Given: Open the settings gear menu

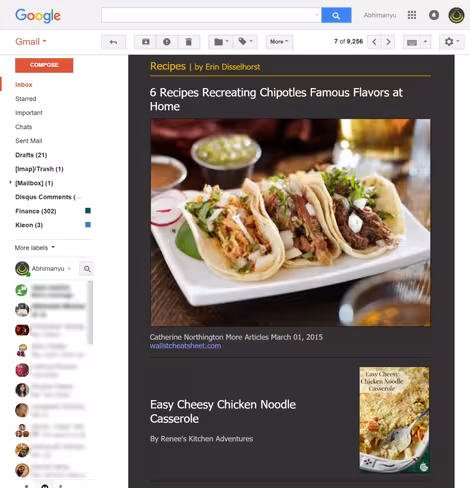Looking at the screenshot, I should tap(452, 42).
